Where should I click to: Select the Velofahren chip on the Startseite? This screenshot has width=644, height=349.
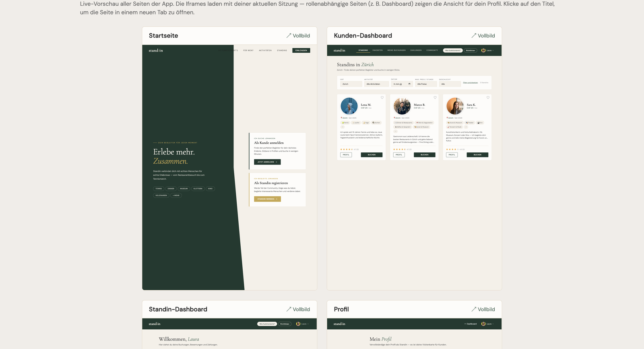(161, 195)
